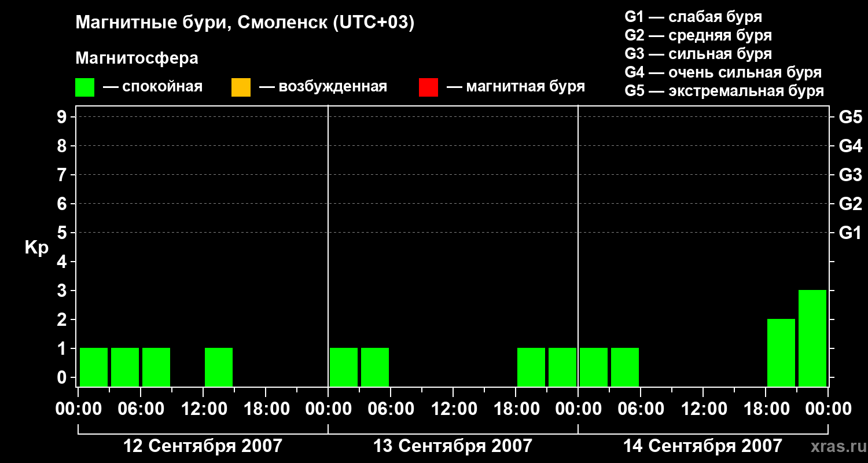Image resolution: width=868 pixels, height=463 pixels.
Task: Click the '13 Сентября 2007' date label
Action: [453, 446]
